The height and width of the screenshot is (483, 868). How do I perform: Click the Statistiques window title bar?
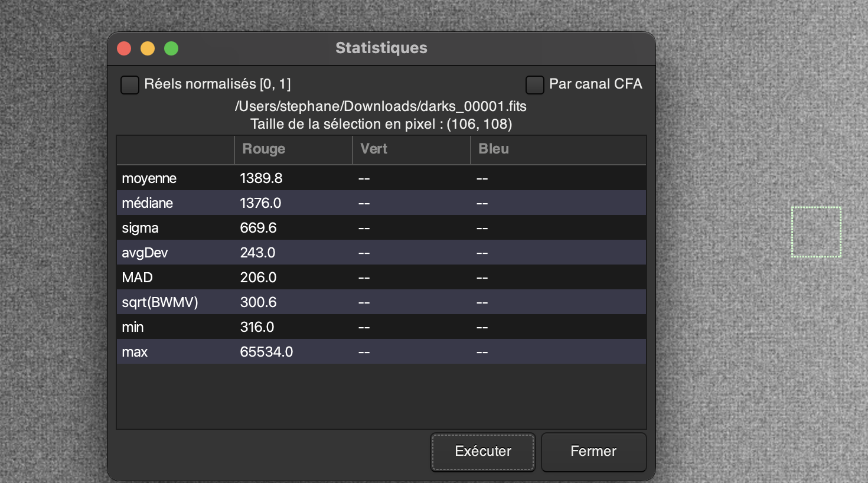tap(381, 48)
